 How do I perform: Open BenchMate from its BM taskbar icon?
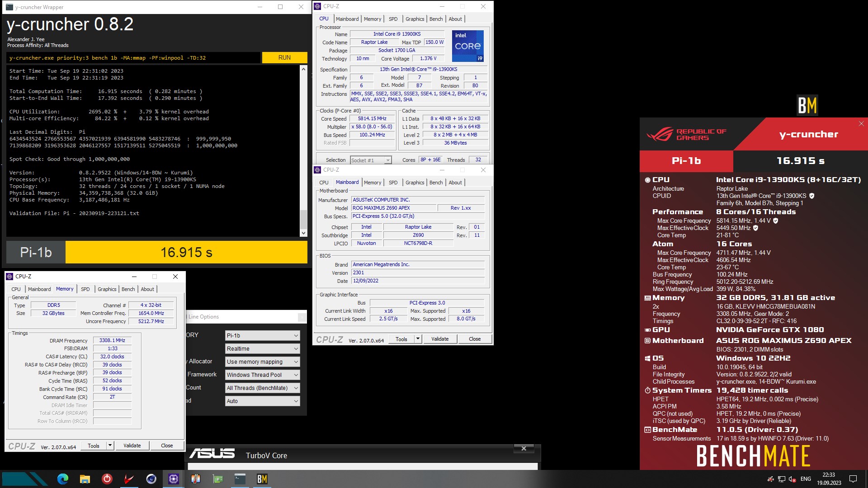(x=262, y=479)
